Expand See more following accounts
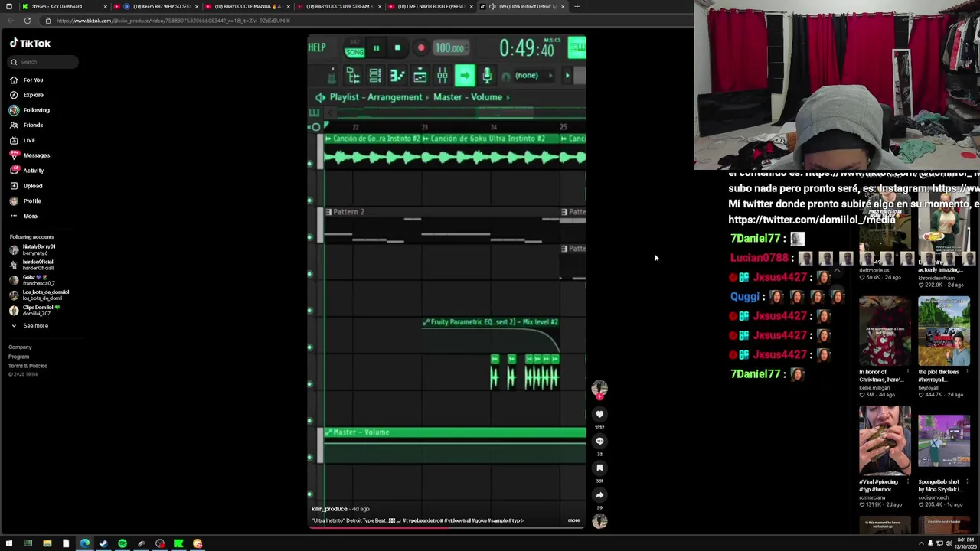980x551 pixels. click(x=29, y=326)
